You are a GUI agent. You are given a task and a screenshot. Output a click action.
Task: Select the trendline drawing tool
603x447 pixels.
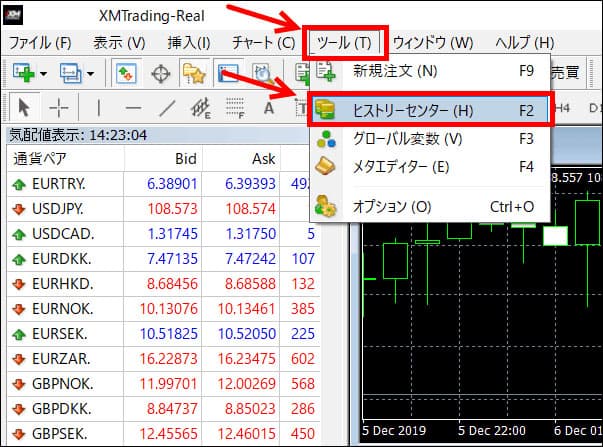coord(168,108)
